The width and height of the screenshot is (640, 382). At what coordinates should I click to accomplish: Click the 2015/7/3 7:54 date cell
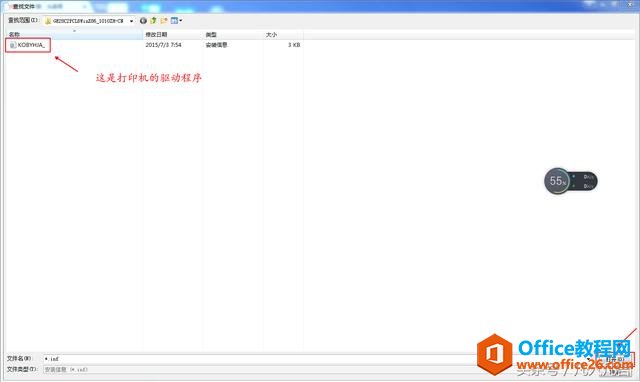coord(163,45)
